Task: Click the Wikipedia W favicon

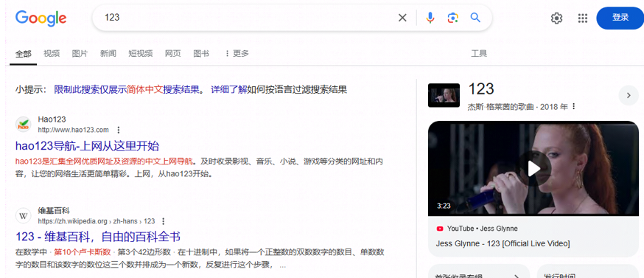Action: point(24,215)
